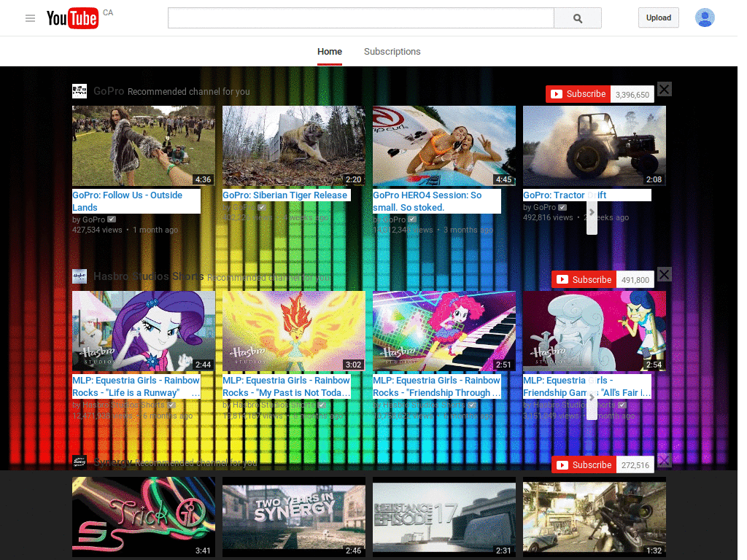
Task: Play My Past is Not Today thumbnail
Action: 294,331
